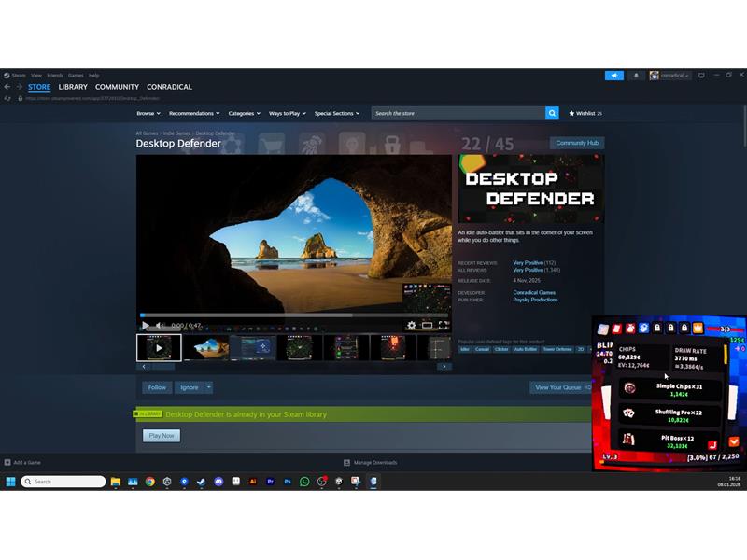
Task: Toggle Ignore for this game
Action: point(190,387)
